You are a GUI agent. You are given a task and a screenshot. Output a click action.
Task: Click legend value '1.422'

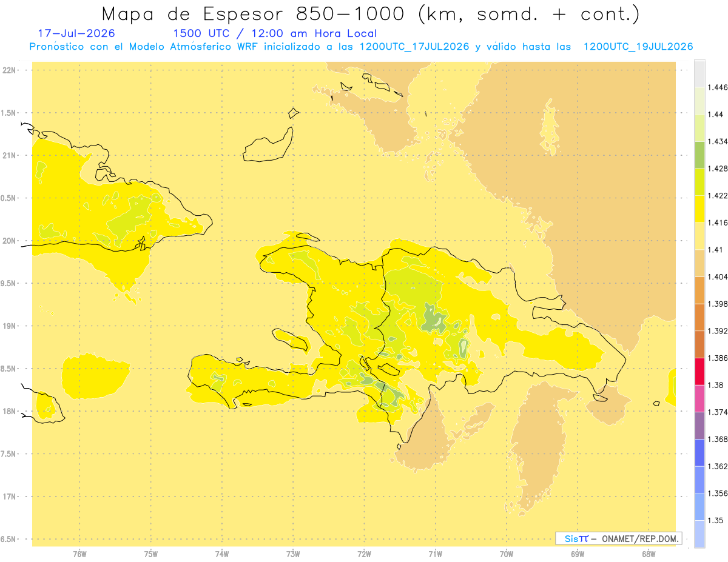point(718,196)
